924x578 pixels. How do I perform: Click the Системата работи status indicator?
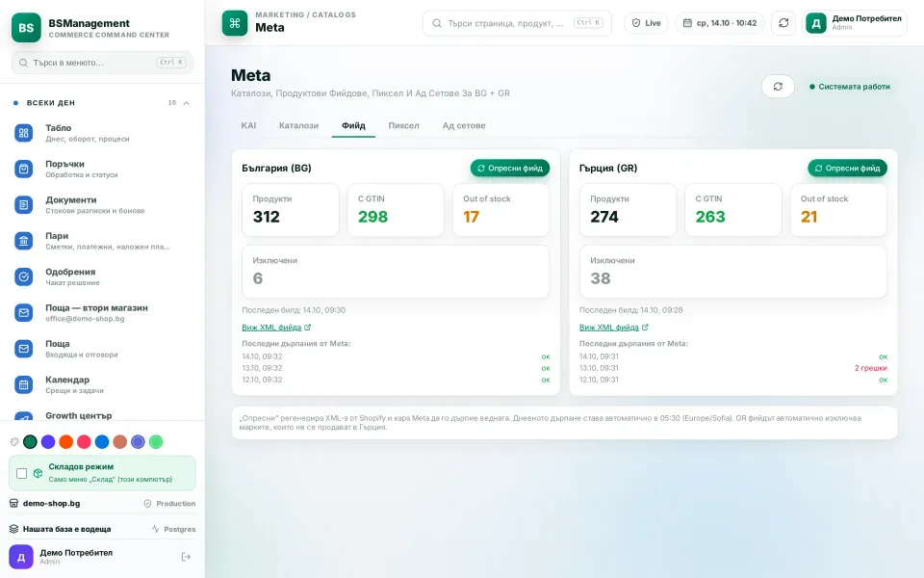click(850, 87)
